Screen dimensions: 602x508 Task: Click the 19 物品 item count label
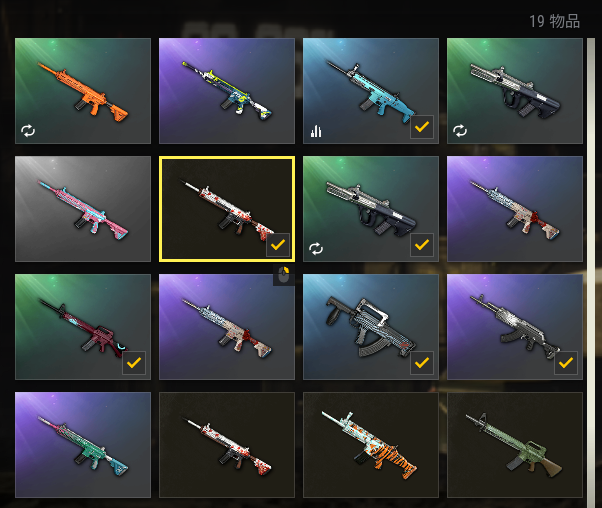tap(554, 21)
